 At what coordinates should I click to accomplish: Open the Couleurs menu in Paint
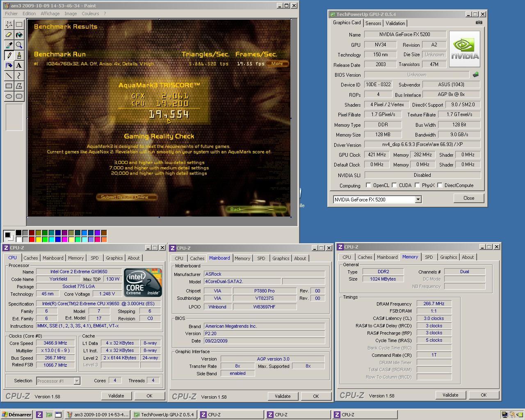click(x=90, y=14)
